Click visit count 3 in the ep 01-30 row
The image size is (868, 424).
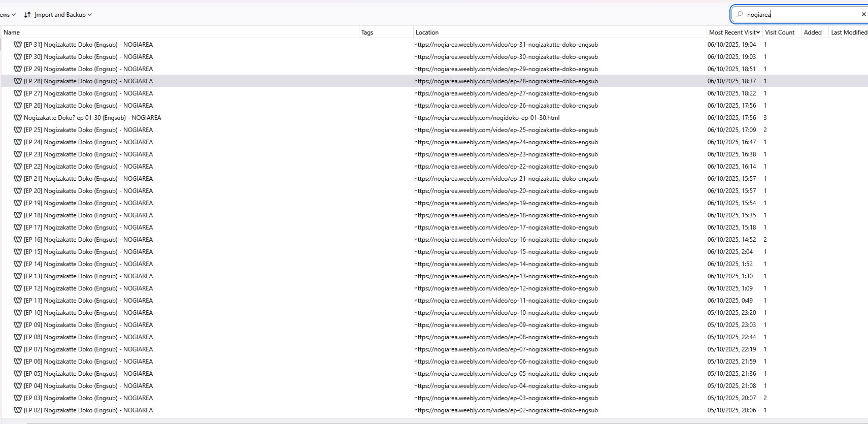coord(765,118)
